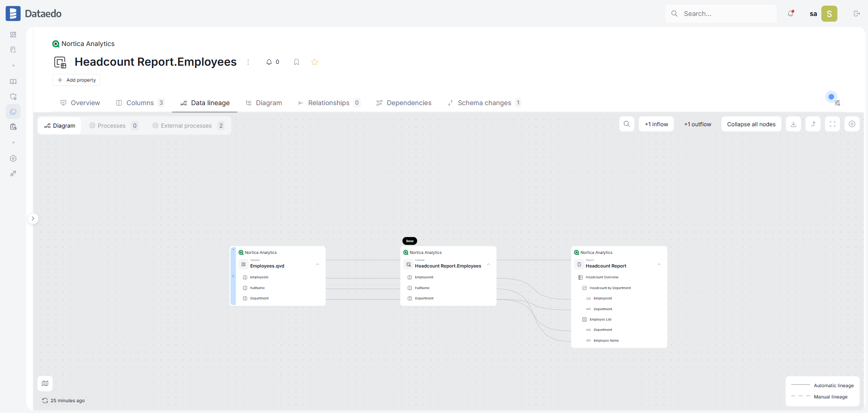
Task: Click the Manual lineage legend entry
Action: tap(819, 397)
